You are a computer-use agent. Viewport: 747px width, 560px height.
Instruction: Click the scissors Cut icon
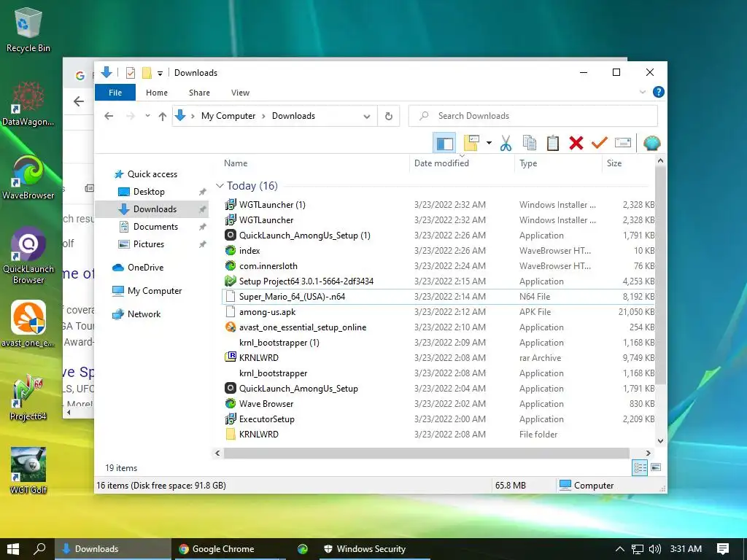pyautogui.click(x=506, y=143)
